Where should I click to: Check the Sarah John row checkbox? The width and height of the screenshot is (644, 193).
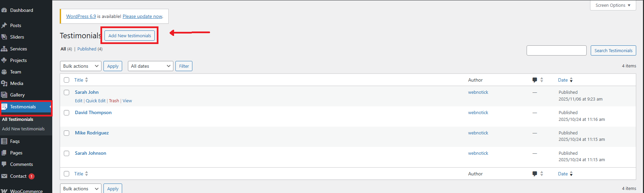(67, 92)
